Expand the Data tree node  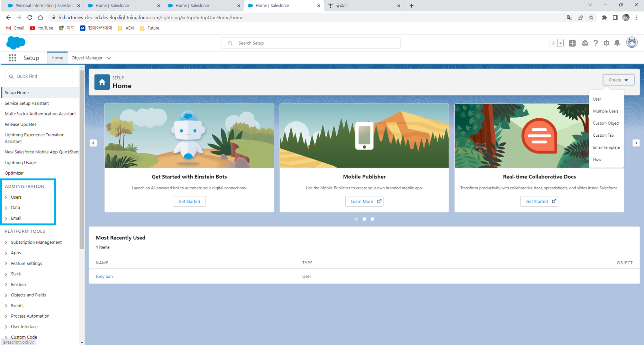tap(6, 208)
